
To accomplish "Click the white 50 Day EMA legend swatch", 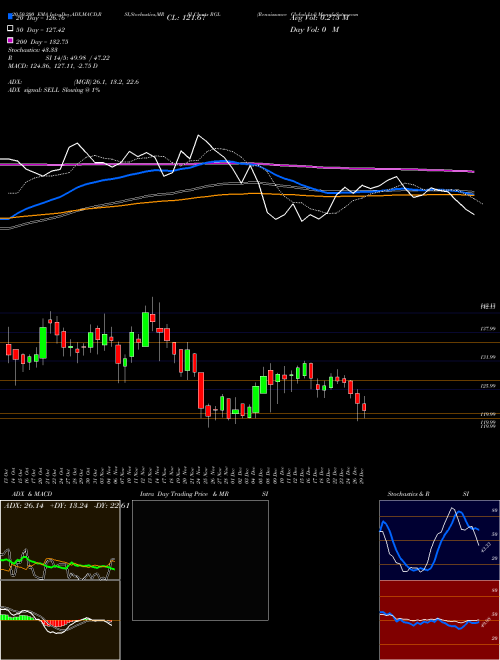I will pos(10,29).
